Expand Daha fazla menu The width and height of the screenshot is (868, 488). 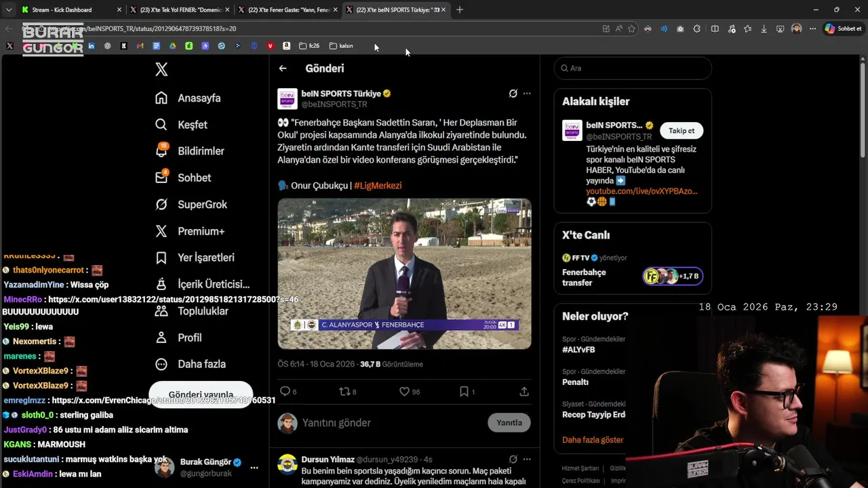point(190,364)
